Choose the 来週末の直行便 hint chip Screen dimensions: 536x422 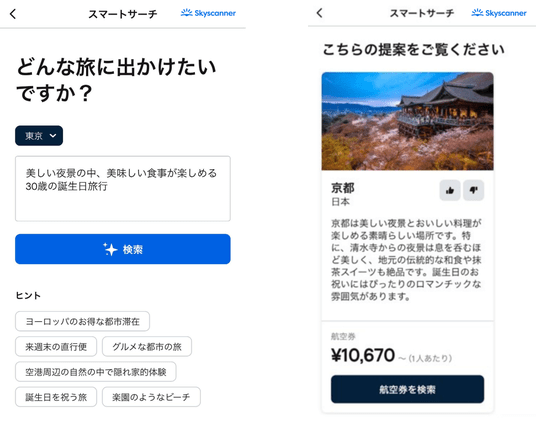(x=56, y=346)
